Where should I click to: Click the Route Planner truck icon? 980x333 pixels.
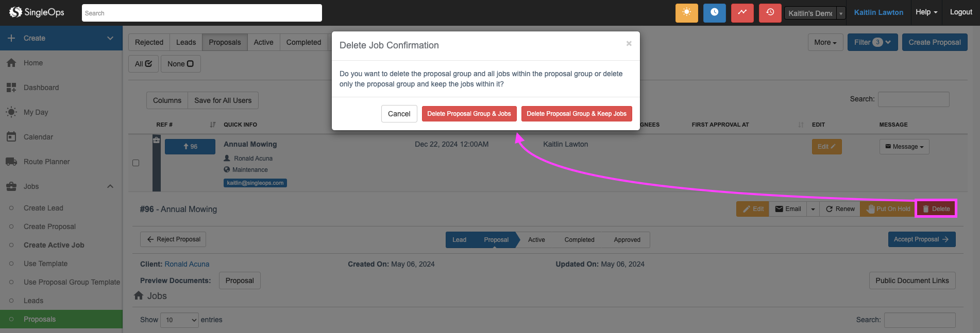coord(11,162)
